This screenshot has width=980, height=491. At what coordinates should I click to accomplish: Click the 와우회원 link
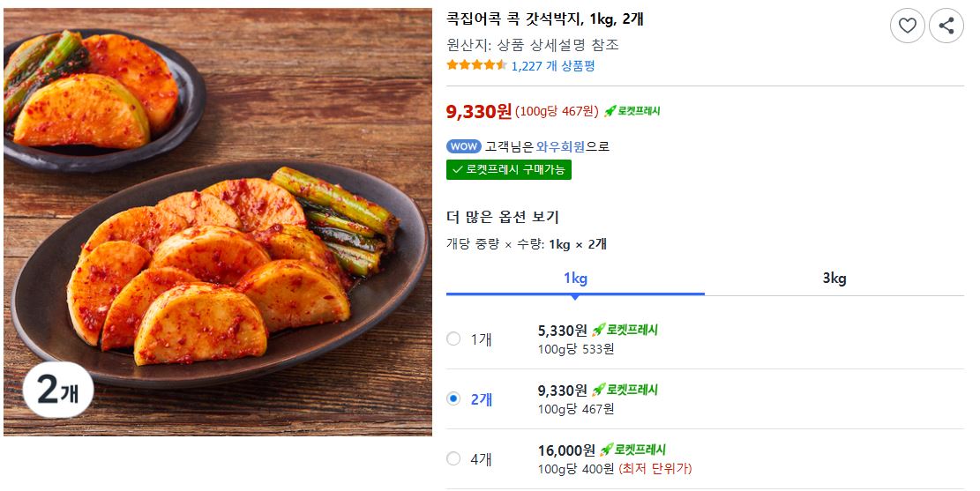[561, 147]
